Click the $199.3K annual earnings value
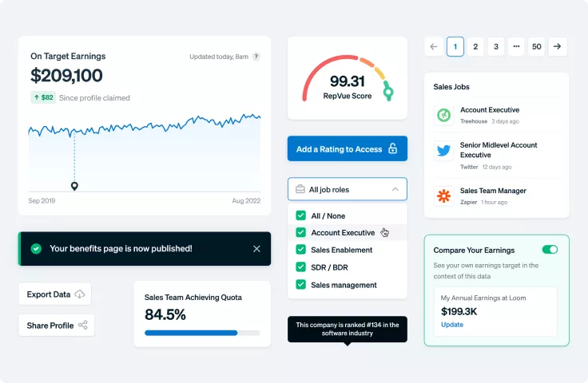This screenshot has height=383, width=588. pos(459,311)
